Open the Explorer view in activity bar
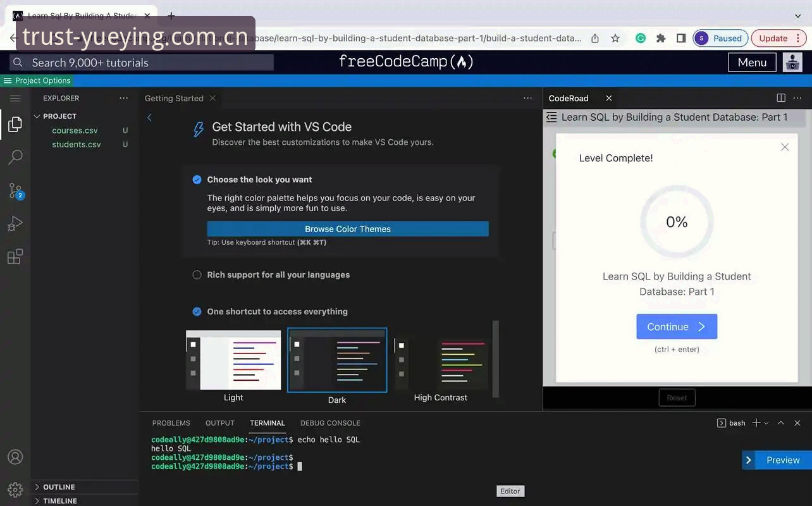812x506 pixels. [x=15, y=125]
